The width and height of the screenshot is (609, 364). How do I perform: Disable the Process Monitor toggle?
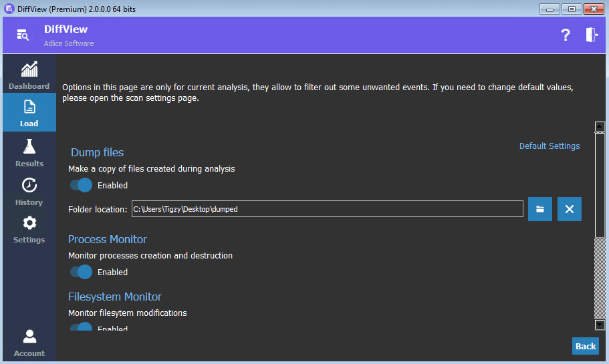(81, 272)
